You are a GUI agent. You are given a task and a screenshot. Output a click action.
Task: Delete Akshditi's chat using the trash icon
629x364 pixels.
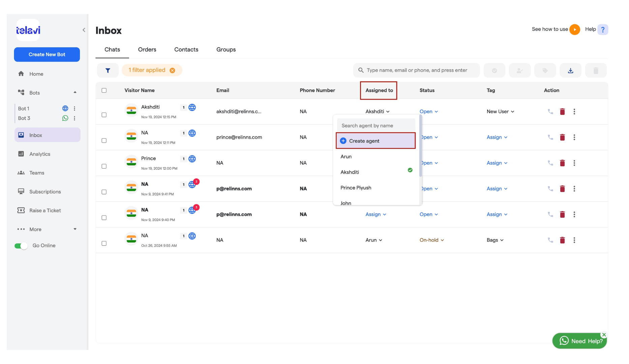click(562, 112)
